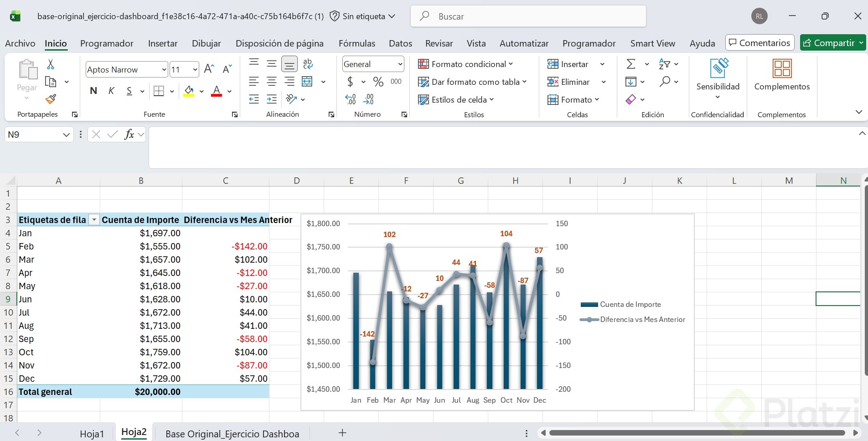Switch to the Hoja1 sheet tab
868x441 pixels.
(92, 434)
